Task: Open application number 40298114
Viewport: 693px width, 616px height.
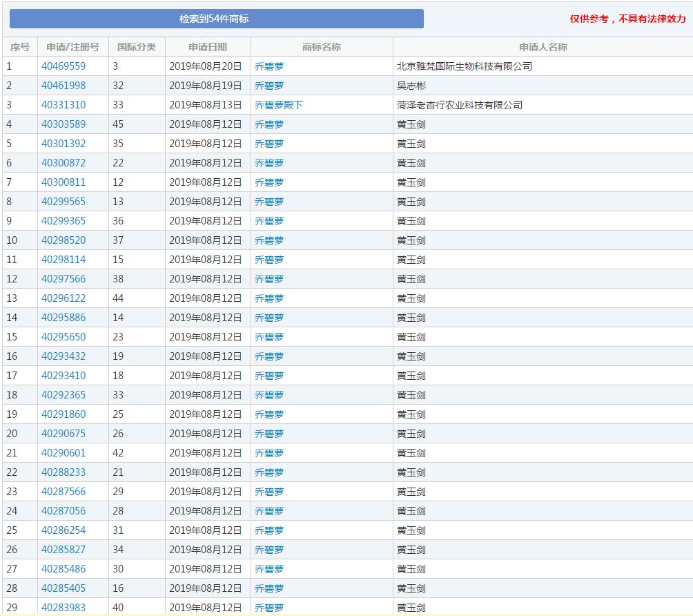Action: [x=64, y=260]
